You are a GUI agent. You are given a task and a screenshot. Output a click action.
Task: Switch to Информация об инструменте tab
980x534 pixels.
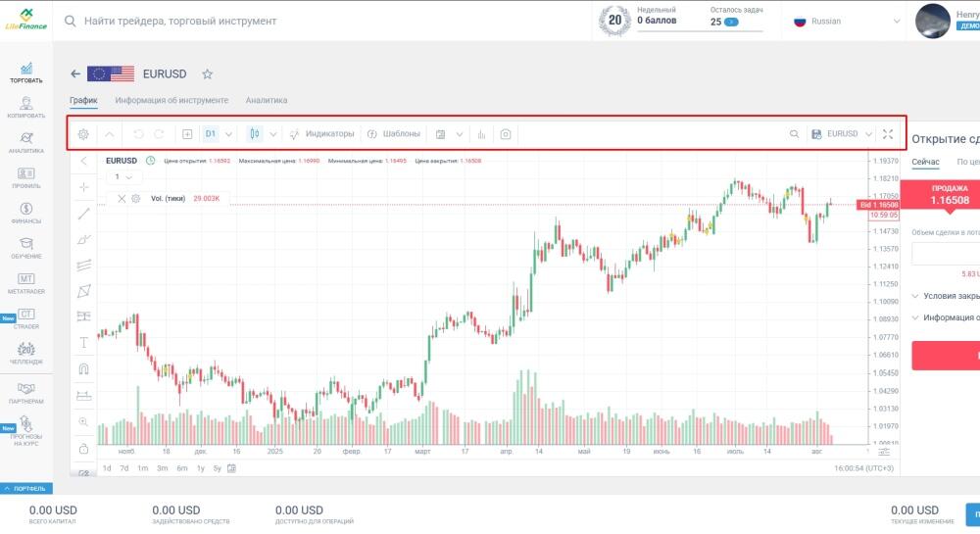click(x=171, y=101)
